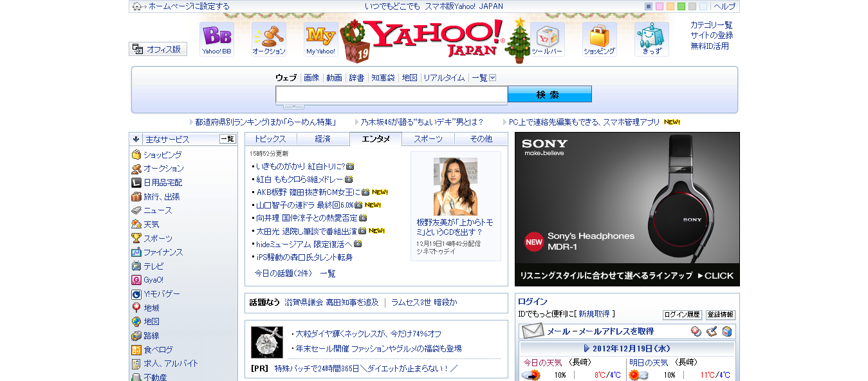Viewport: 868px width, 381px height.
Task: Click the 一覧 button in 主なサービス header
Action: (228, 138)
